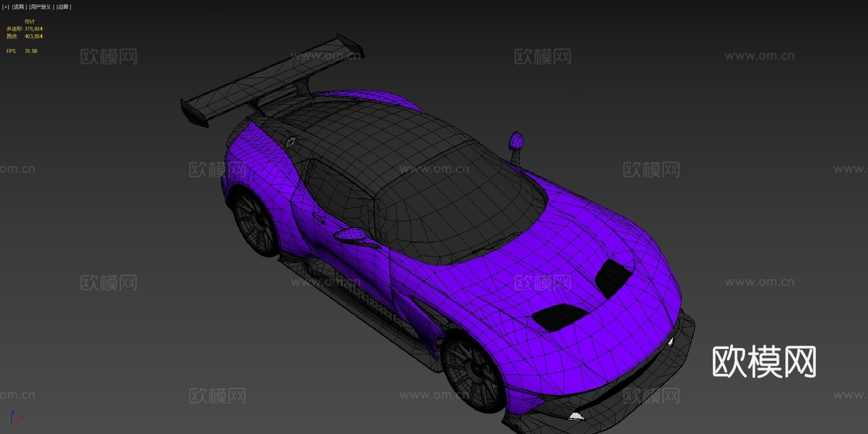868x434 pixels.
Task: Select the 总计 statistics header
Action: click(x=29, y=21)
